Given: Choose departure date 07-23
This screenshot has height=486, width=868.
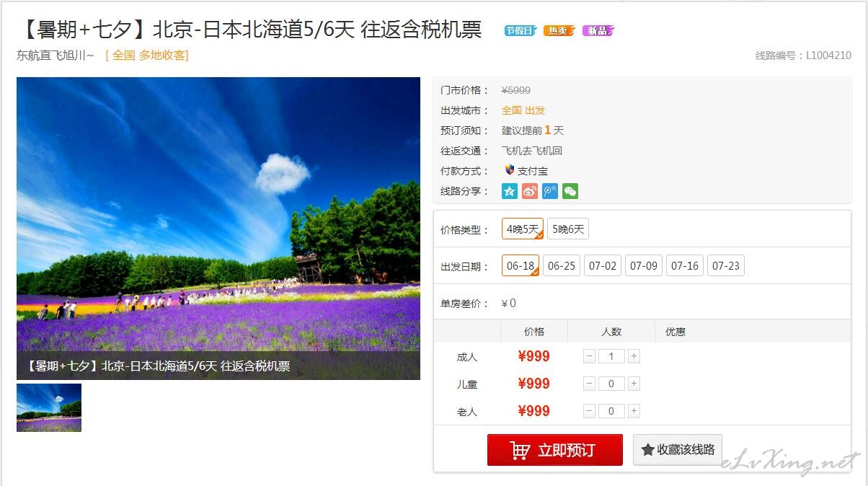Looking at the screenshot, I should click(726, 266).
